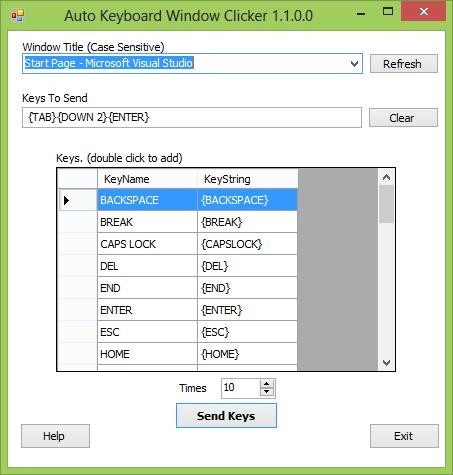
Task: Close the window with the red X
Action: tap(424, 12)
